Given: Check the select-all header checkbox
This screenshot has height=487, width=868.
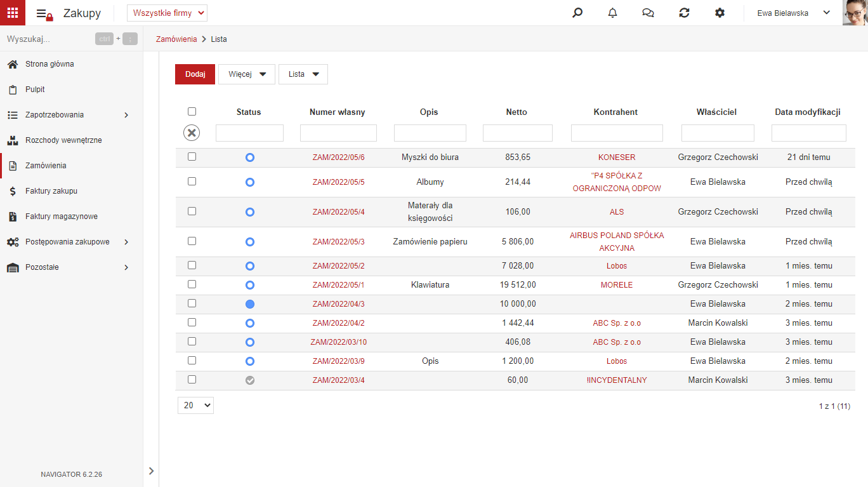Looking at the screenshot, I should coord(192,111).
